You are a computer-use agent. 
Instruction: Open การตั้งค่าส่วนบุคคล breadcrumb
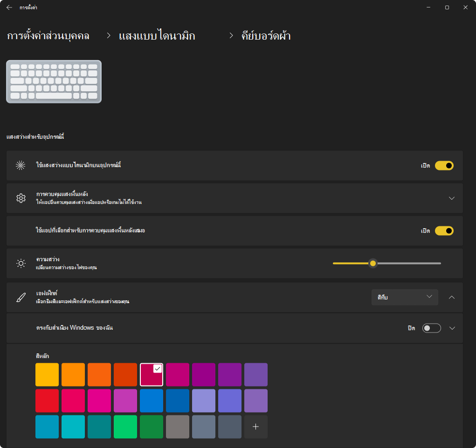tap(48, 36)
